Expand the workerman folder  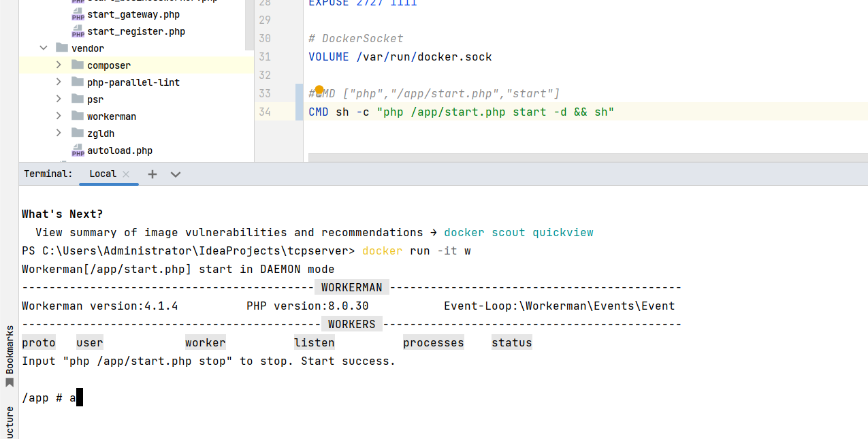click(59, 116)
